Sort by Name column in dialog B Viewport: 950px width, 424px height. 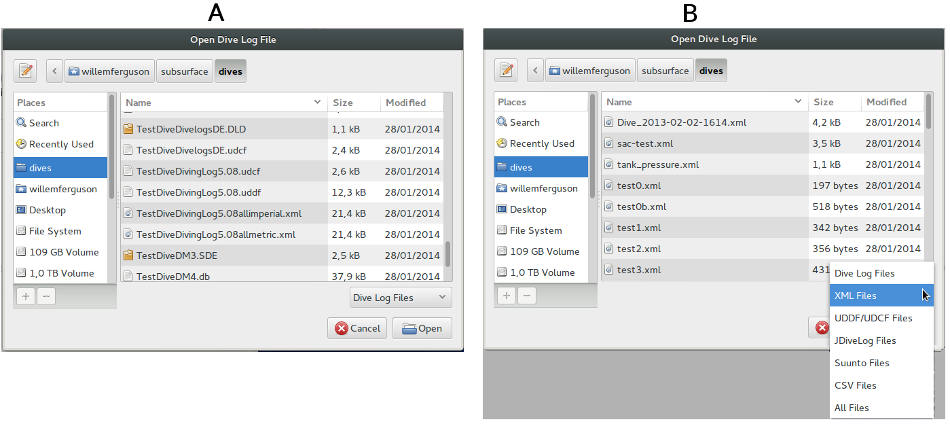pyautogui.click(x=705, y=102)
